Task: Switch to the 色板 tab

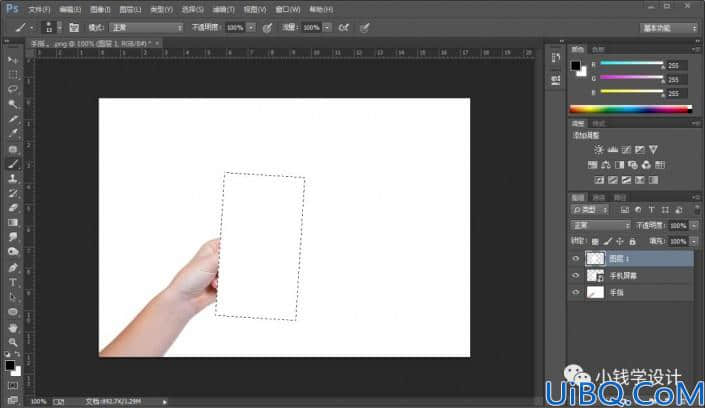Action: coord(598,49)
